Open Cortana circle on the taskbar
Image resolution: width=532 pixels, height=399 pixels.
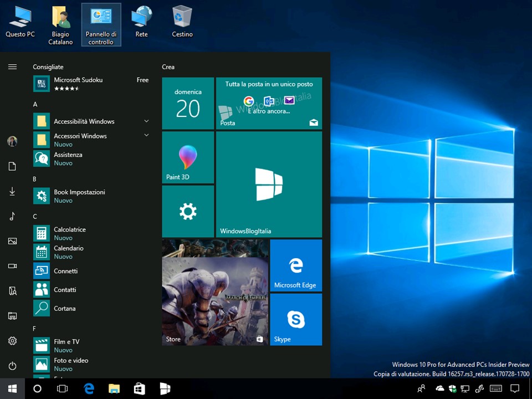(37, 388)
